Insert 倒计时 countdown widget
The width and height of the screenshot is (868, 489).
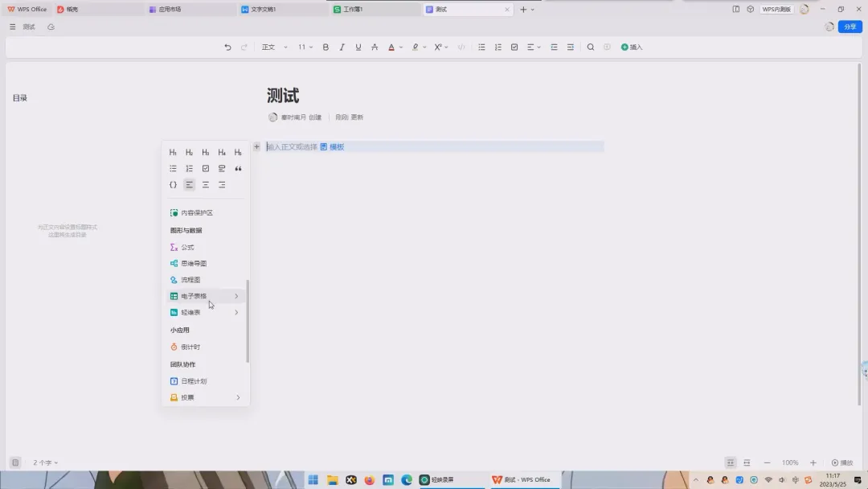tap(206, 347)
